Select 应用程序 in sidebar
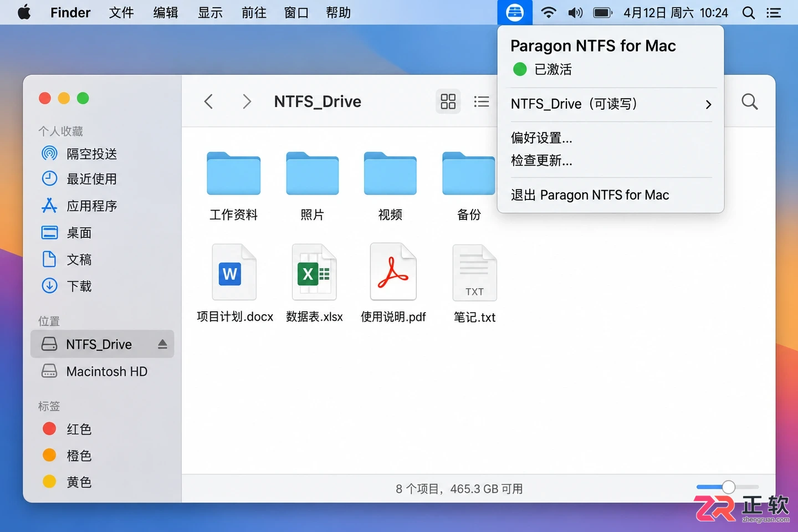This screenshot has width=798, height=532. [x=79, y=206]
